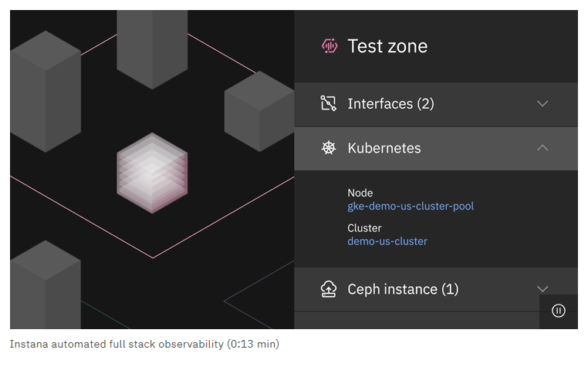
Task: Click the tall gray block at top center
Action: coord(152,42)
